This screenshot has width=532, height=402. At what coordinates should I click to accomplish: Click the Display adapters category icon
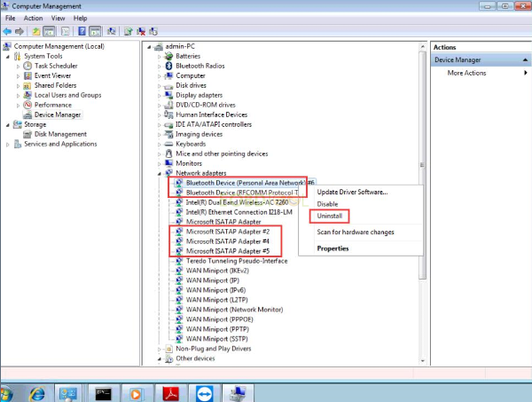click(168, 95)
